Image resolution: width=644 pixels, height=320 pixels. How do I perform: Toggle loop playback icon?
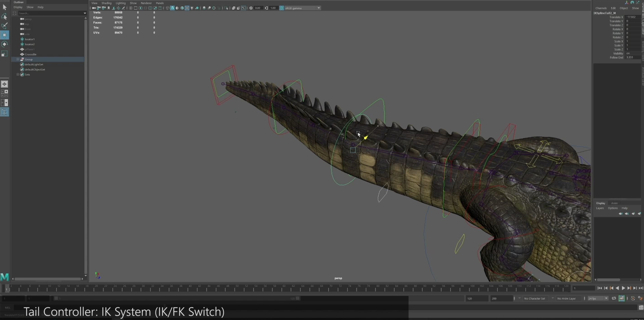click(614, 298)
